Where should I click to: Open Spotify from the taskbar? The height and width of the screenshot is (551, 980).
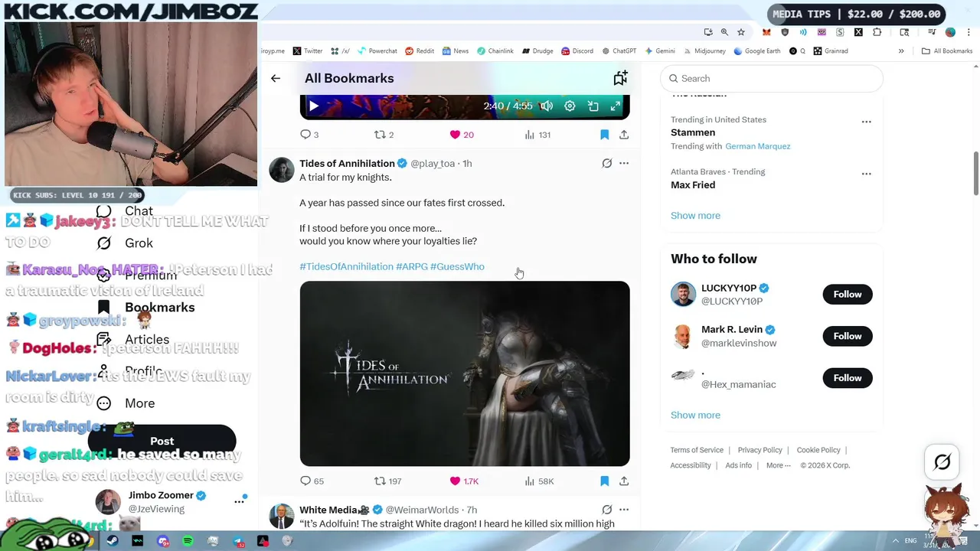pyautogui.click(x=188, y=541)
